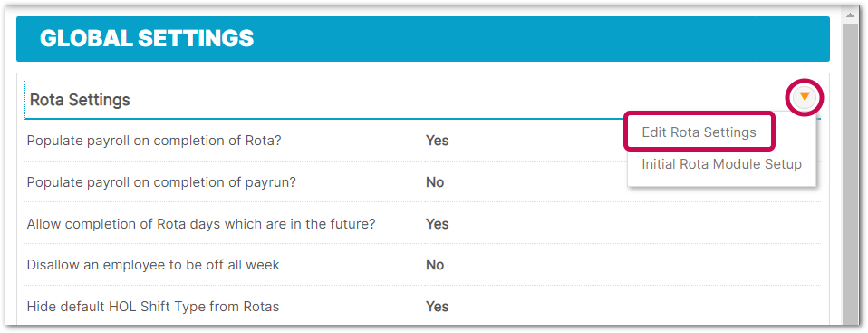This screenshot has height=333, width=868.
Task: Click No value for populate payroll on payrun
Action: point(435,182)
